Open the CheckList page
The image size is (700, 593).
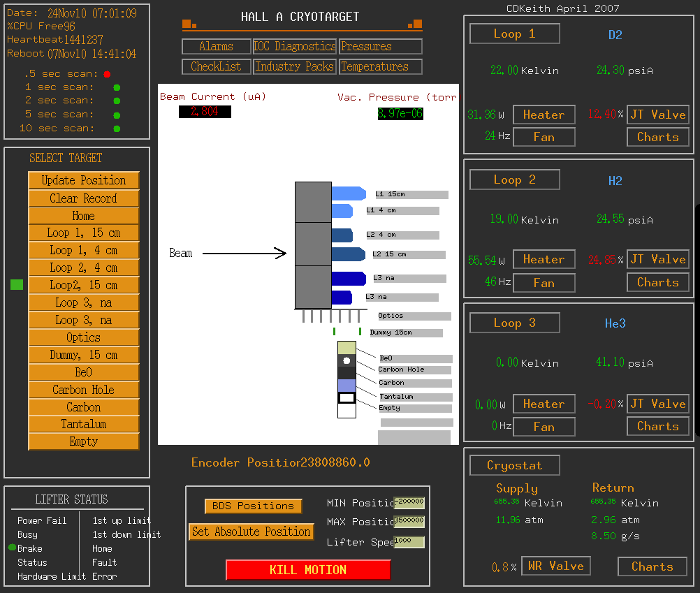pyautogui.click(x=216, y=66)
